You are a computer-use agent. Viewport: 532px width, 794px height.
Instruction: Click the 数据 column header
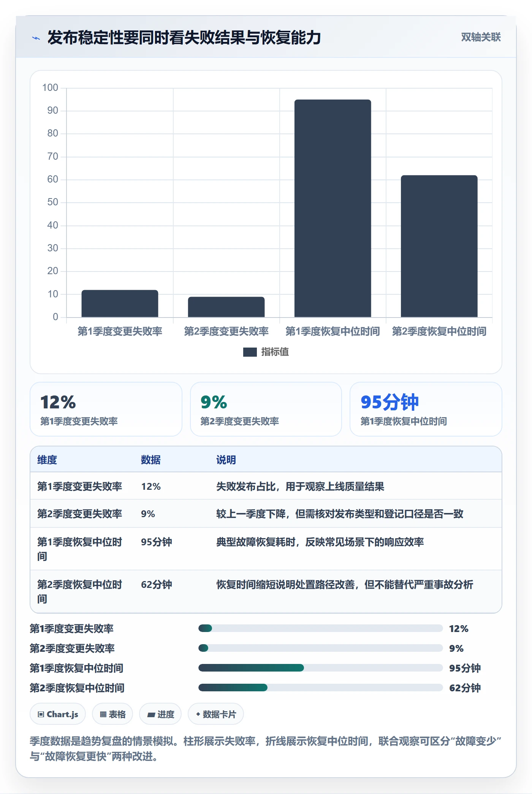click(x=151, y=460)
